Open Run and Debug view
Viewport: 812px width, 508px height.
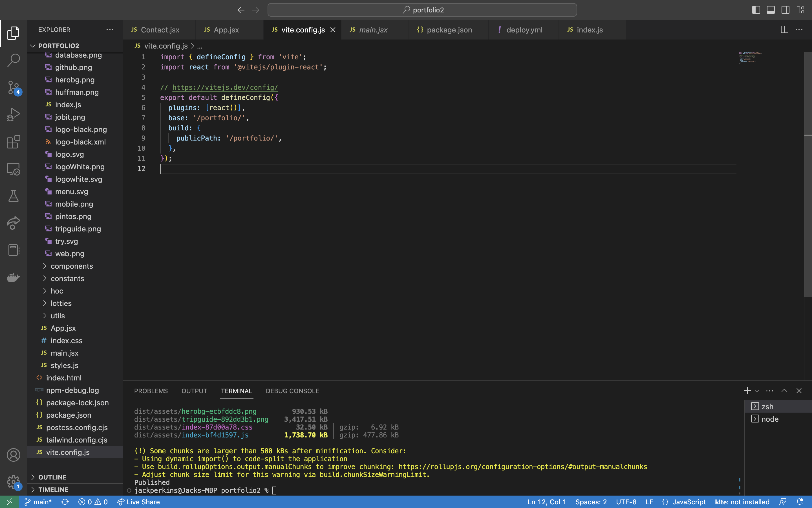[x=14, y=115]
